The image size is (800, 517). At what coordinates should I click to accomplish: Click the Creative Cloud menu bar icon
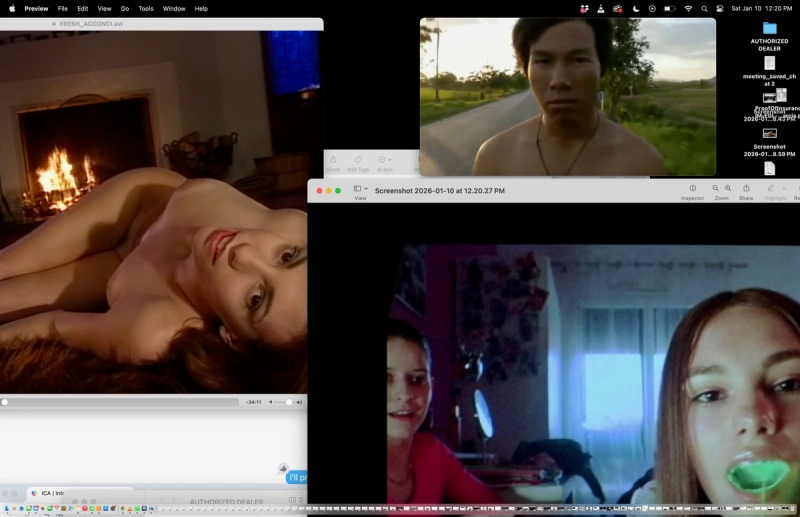[617, 9]
